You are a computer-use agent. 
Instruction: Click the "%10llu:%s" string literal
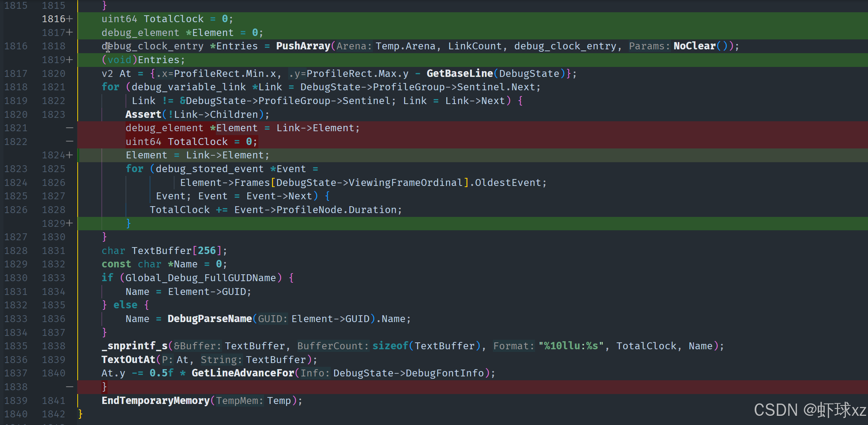(x=571, y=346)
